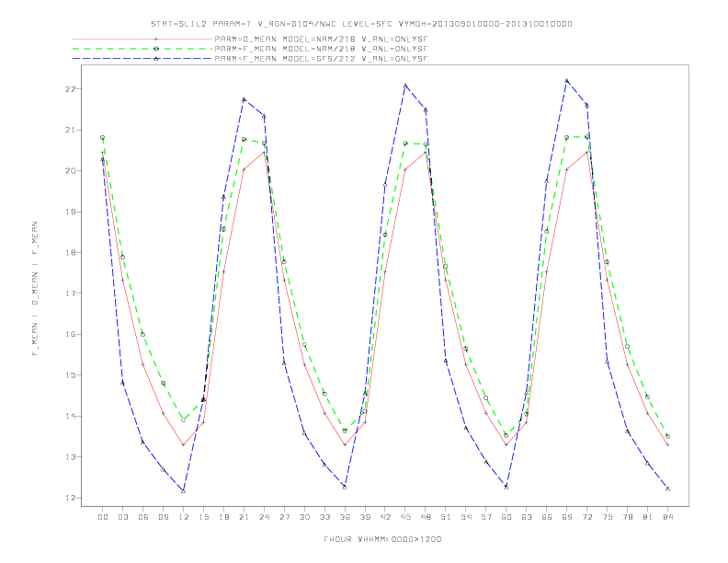The width and height of the screenshot is (728, 563).
Task: Click red observed plus point at hour 36
Action: point(345,445)
